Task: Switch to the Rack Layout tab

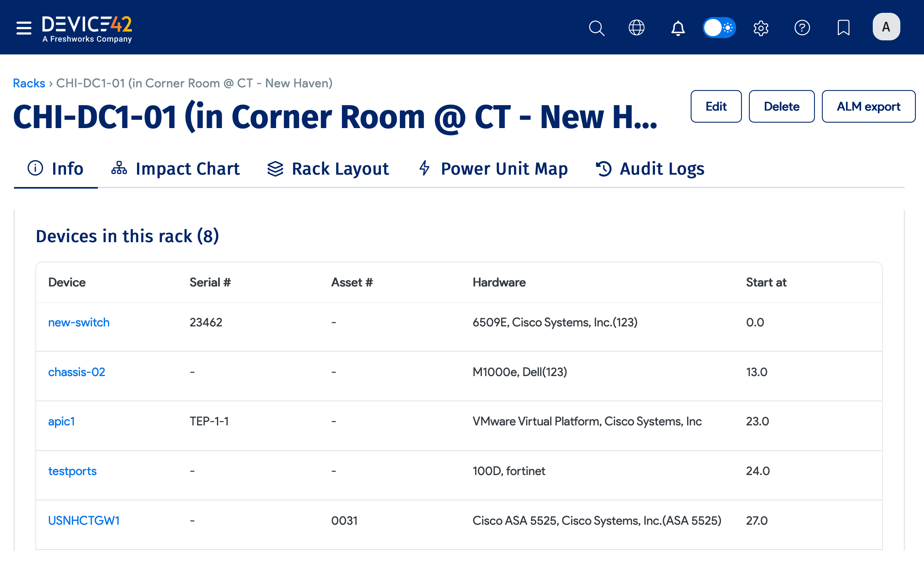Action: (x=328, y=169)
